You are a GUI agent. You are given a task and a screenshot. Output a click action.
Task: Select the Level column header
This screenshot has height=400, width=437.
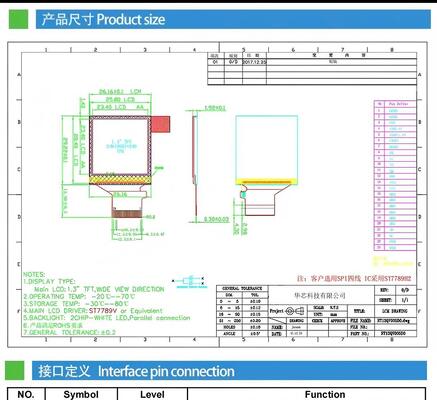pyautogui.click(x=152, y=394)
